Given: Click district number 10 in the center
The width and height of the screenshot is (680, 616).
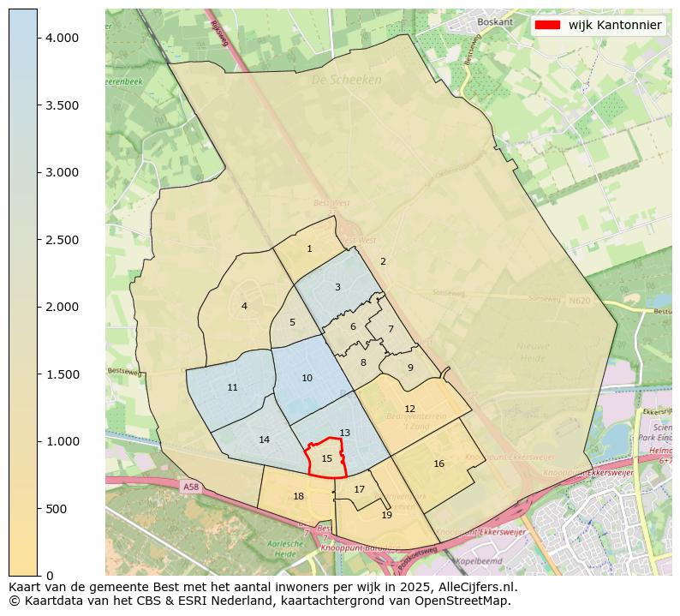Looking at the screenshot, I should click(307, 379).
